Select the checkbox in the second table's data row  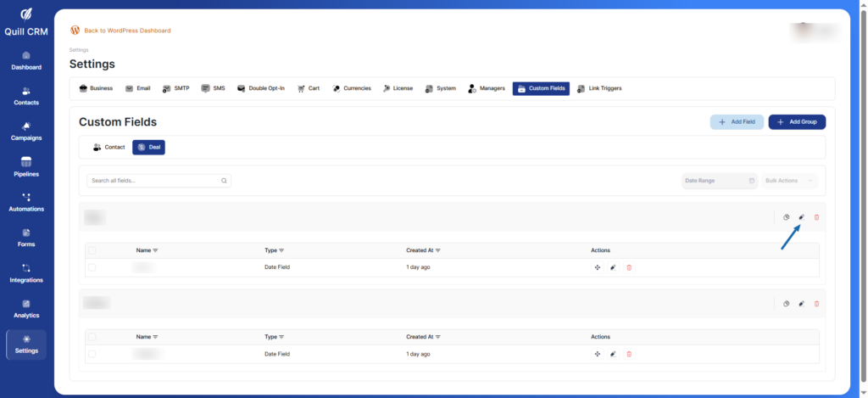click(92, 353)
